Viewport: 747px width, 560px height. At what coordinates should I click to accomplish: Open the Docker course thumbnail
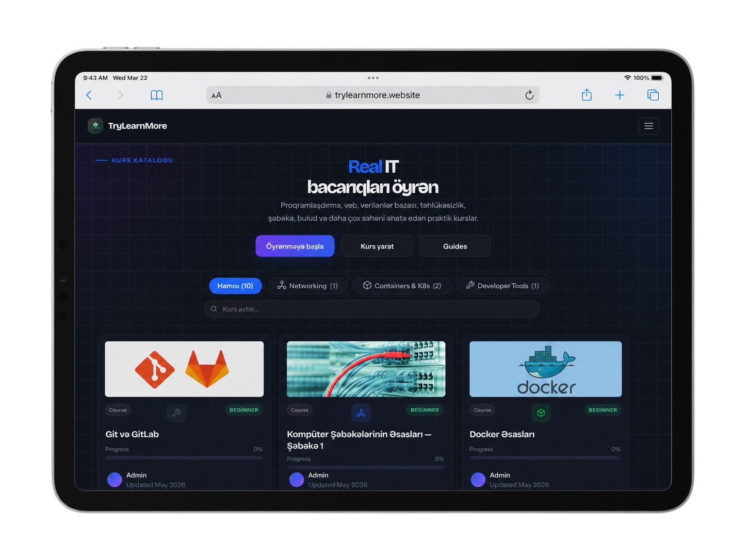[546, 369]
